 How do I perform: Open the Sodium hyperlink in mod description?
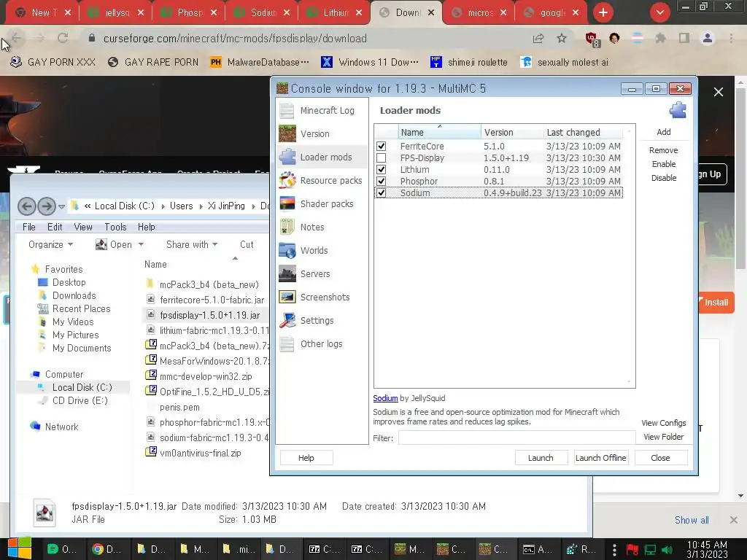point(385,398)
